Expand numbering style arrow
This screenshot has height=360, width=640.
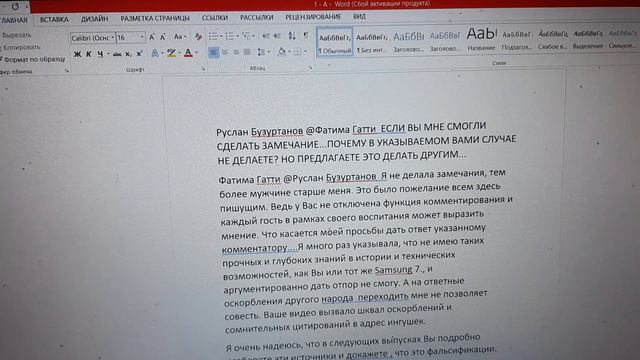(x=238, y=36)
